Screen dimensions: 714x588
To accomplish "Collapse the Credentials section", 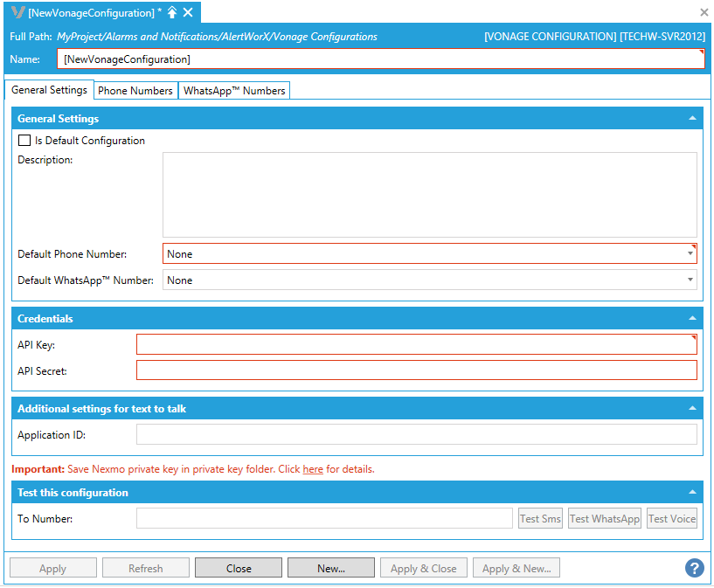I will pos(692,318).
